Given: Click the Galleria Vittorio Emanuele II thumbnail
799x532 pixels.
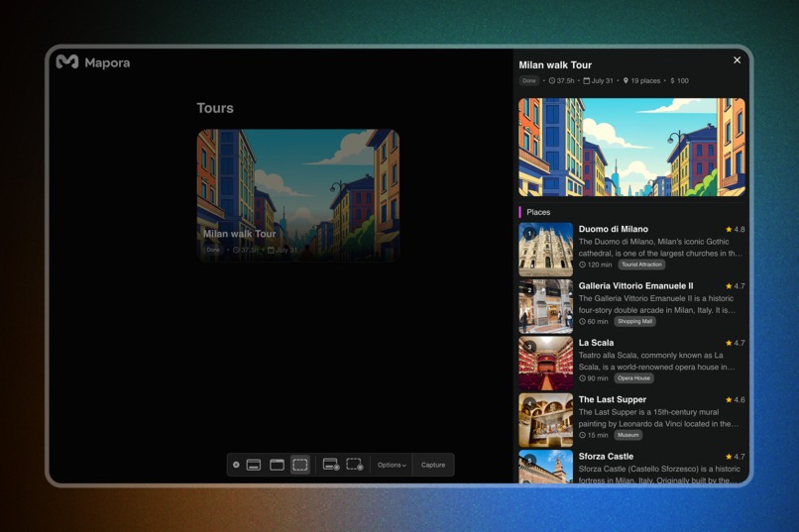Looking at the screenshot, I should [x=546, y=306].
